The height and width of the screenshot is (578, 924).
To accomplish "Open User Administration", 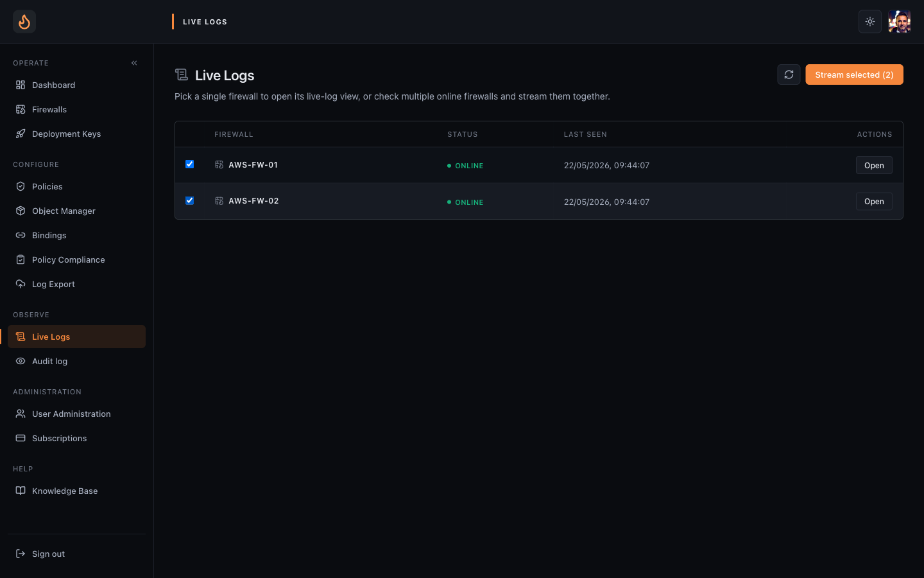I will 76,414.
